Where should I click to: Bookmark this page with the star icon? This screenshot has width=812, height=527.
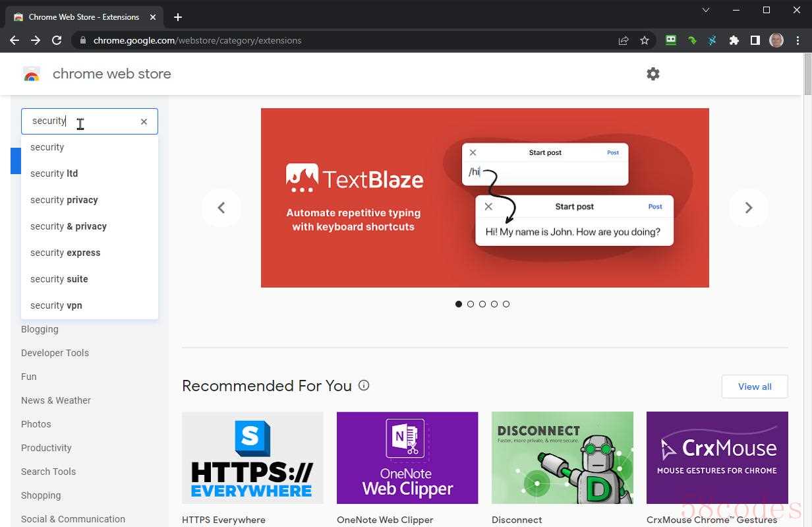[645, 40]
